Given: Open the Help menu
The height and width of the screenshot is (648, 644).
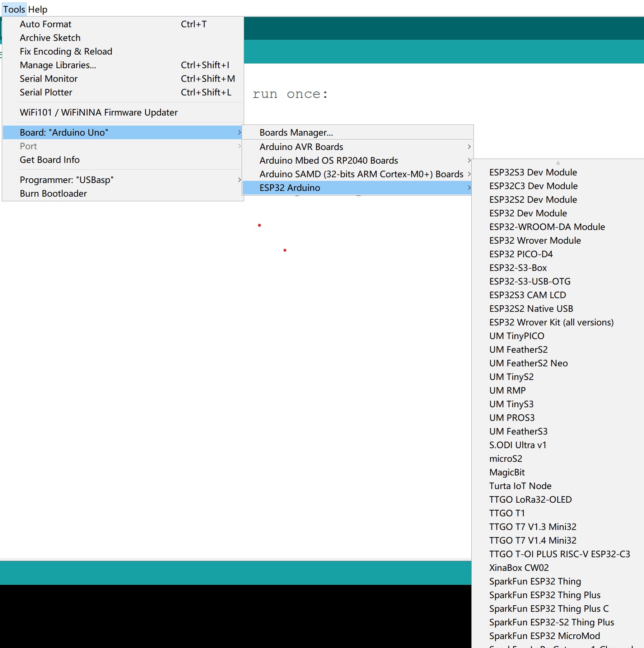Looking at the screenshot, I should (x=38, y=9).
